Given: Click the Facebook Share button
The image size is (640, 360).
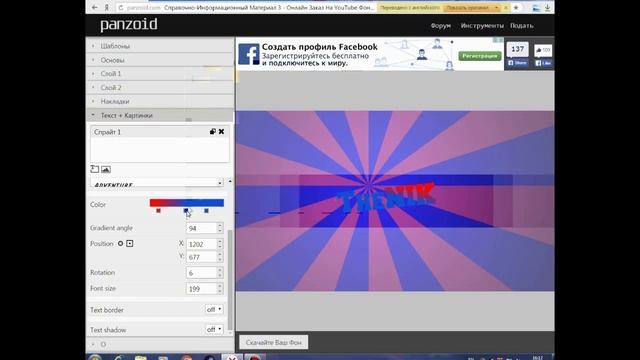Looking at the screenshot, I should point(517,63).
